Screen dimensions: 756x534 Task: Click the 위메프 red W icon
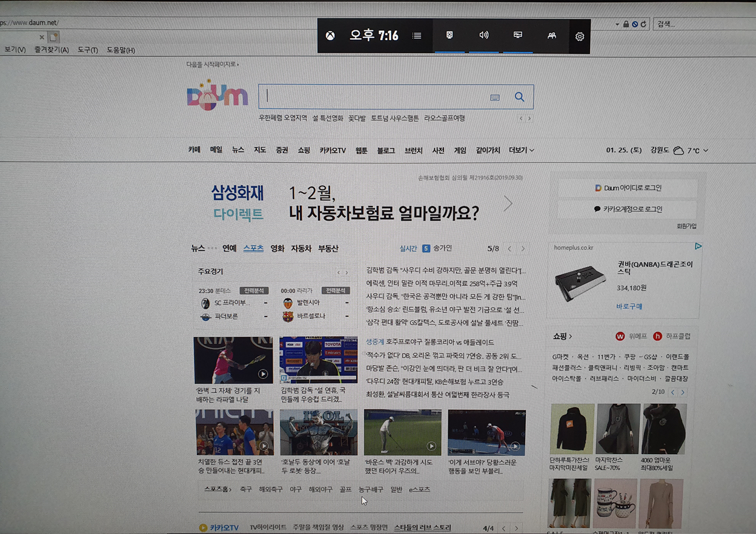(x=620, y=336)
